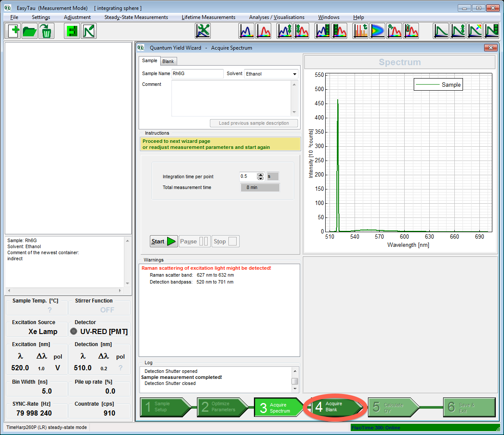Click the new workspace file icon
This screenshot has height=435, width=504.
(14, 31)
